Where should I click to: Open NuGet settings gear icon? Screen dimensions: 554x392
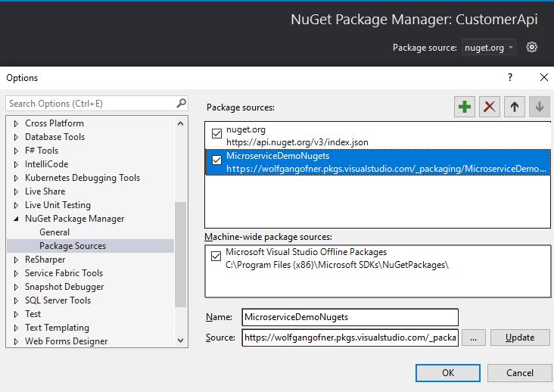click(x=532, y=48)
